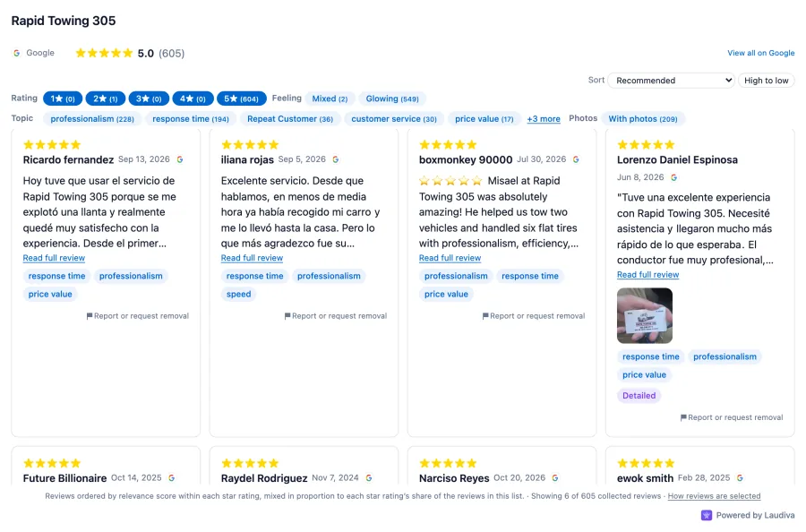Screen dimensions: 806x532
Task: Toggle the 3-star (0) rating filter
Action: tap(149, 99)
